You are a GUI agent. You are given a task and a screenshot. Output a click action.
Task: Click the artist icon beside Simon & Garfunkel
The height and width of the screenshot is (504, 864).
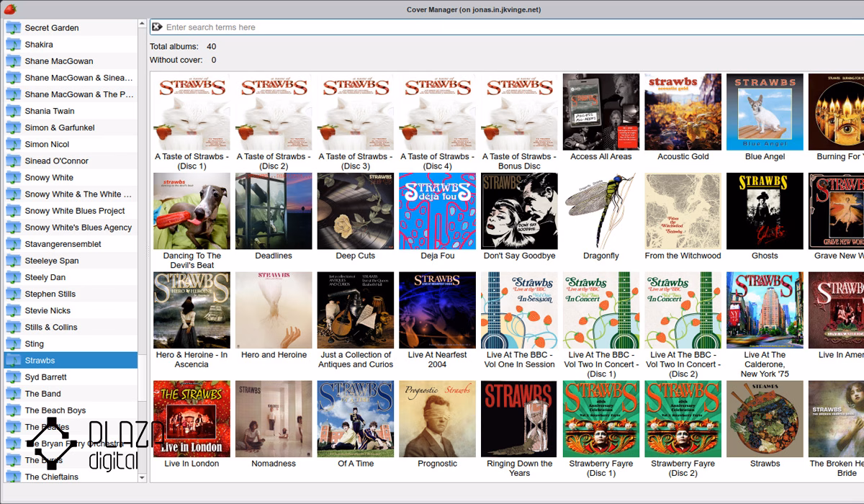click(x=13, y=127)
